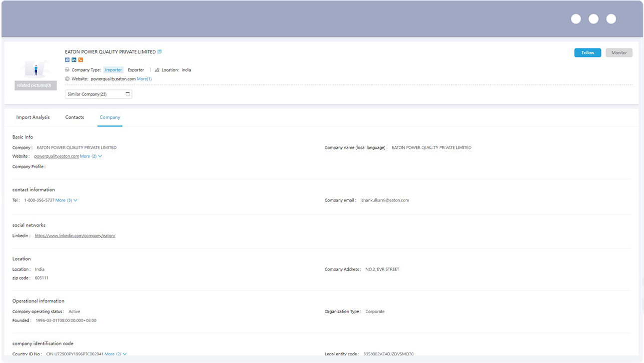Copy the company name via header icon
This screenshot has width=644, height=363.
pyautogui.click(x=159, y=52)
